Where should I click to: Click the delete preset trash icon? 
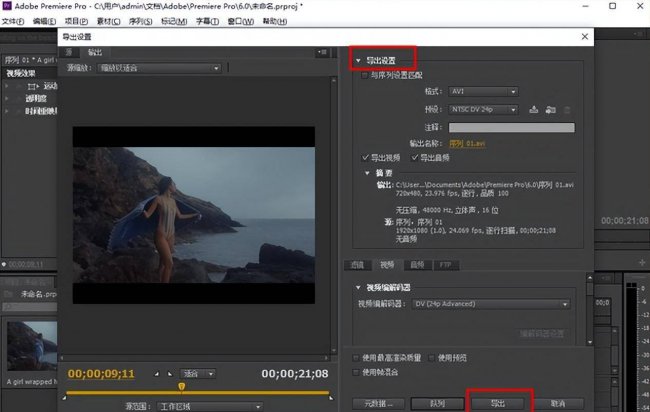click(567, 110)
